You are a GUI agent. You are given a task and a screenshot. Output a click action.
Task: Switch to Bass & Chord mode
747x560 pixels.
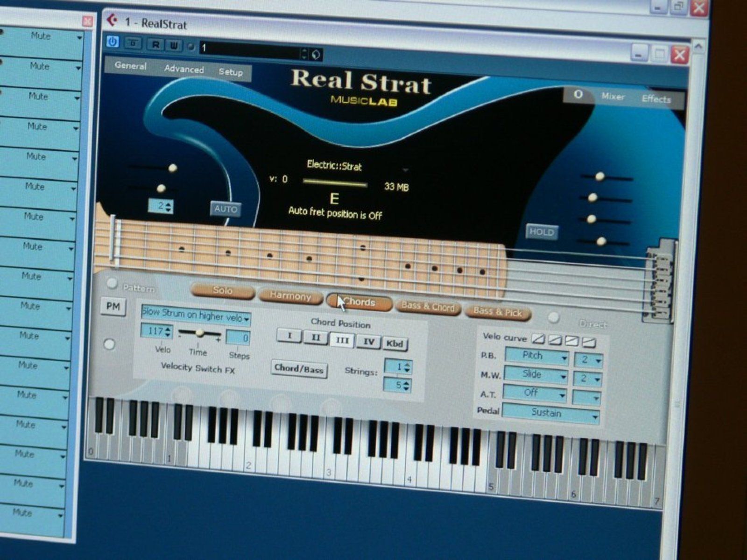pos(428,307)
